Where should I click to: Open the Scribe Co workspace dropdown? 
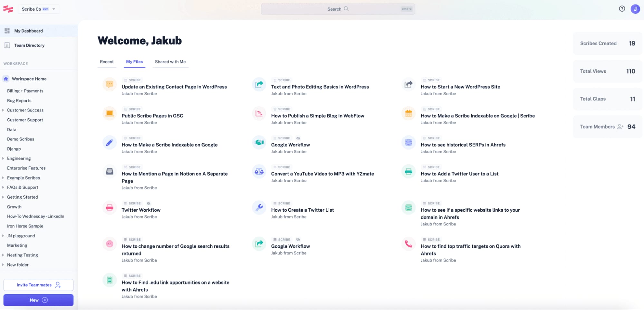tap(39, 9)
